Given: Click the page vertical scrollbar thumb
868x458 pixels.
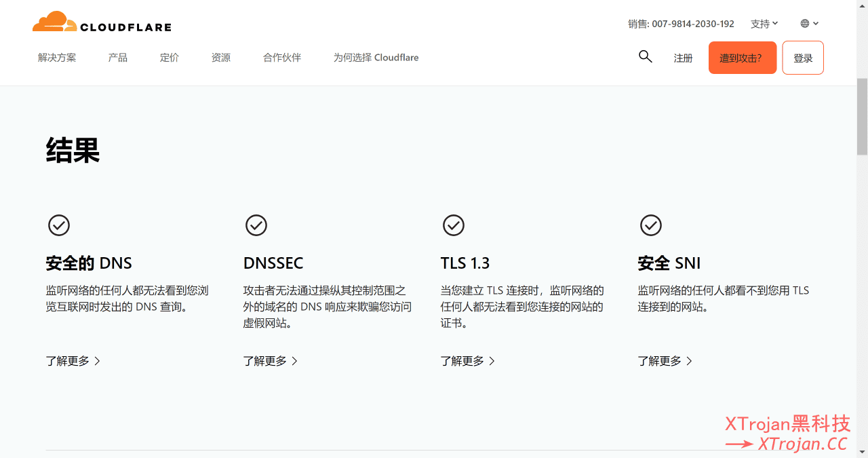Looking at the screenshot, I should coord(863,117).
